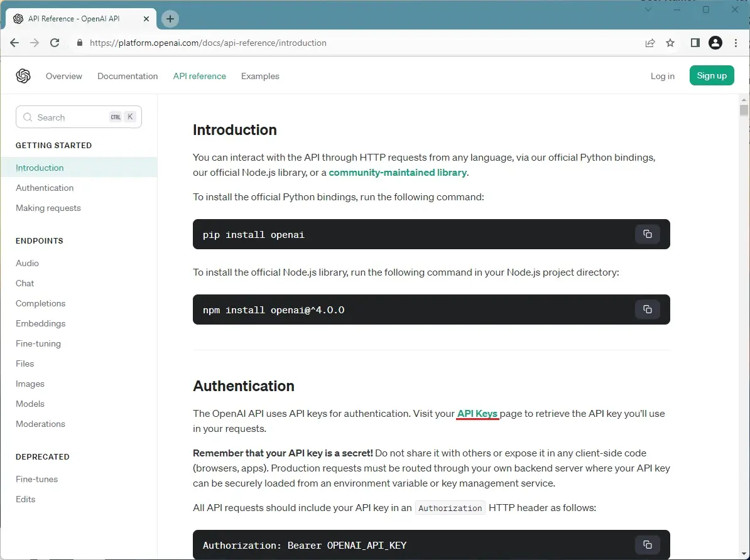Reload the page
The height and width of the screenshot is (560, 750).
(55, 43)
